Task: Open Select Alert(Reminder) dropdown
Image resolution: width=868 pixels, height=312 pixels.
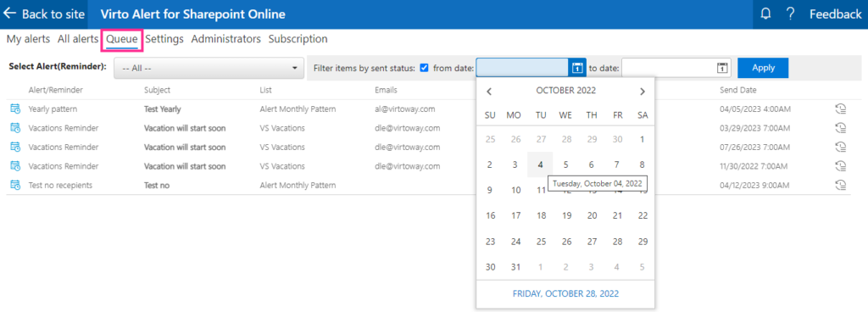Action: 209,68
